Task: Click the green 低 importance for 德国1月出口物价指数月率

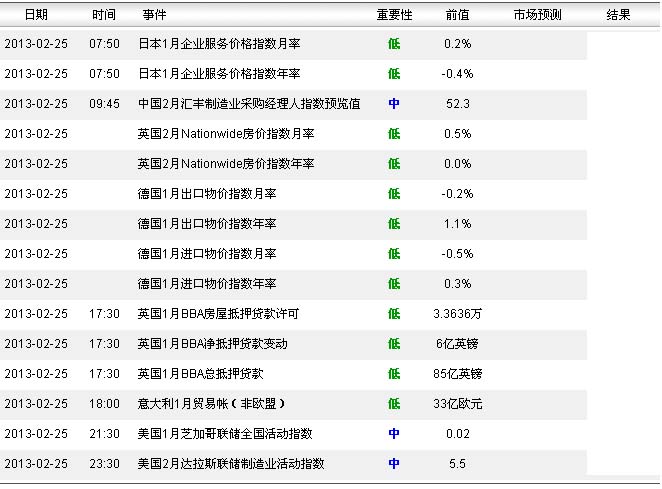Action: click(x=394, y=194)
